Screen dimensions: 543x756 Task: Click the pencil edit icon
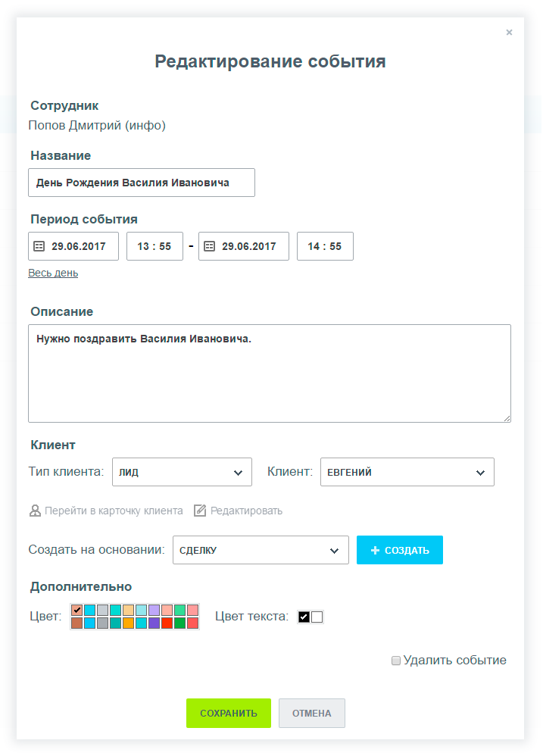[200, 511]
